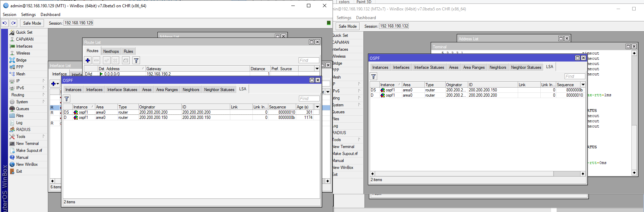Select Neighbor Statuses tab in MT2v7 OSPF
Viewport: 644px width, 212px height.
526,67
